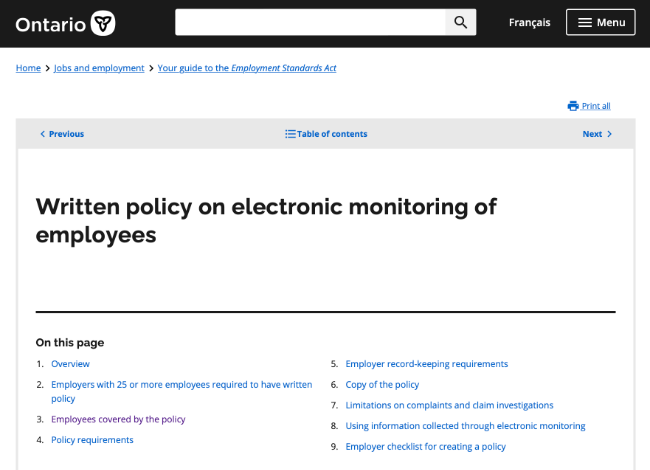Click the search magnifier icon

click(461, 22)
